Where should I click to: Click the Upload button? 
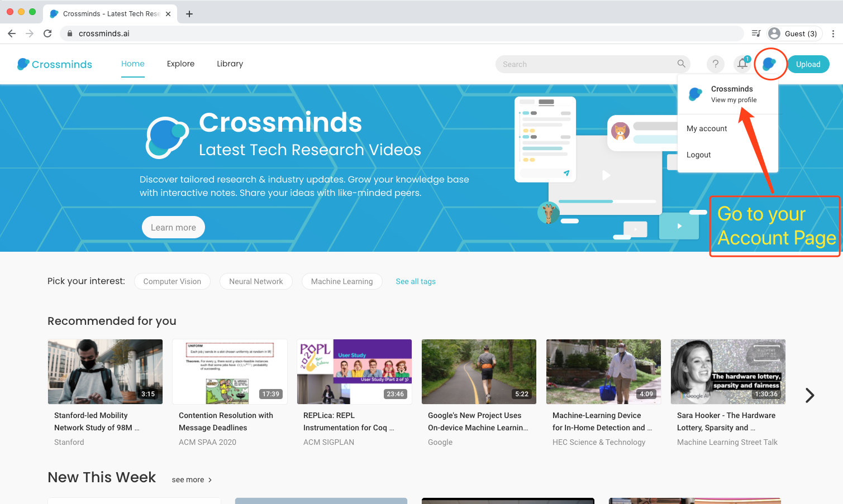[808, 64]
